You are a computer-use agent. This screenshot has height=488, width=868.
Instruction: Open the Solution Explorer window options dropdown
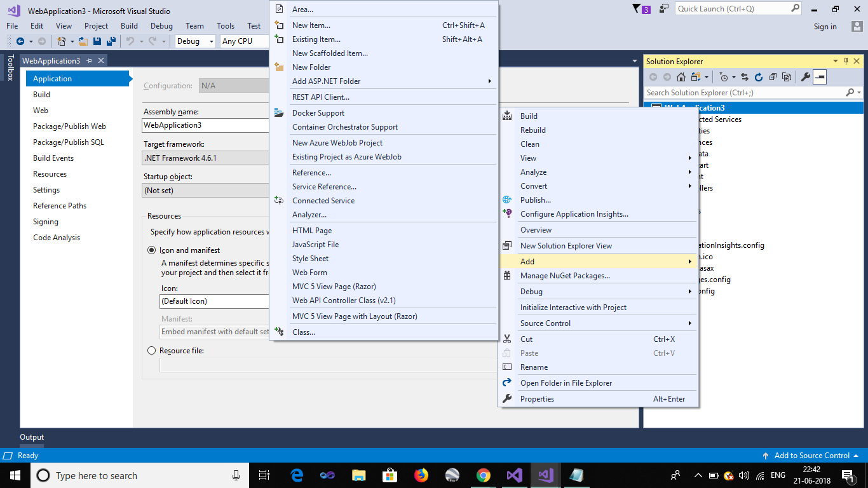tap(836, 62)
